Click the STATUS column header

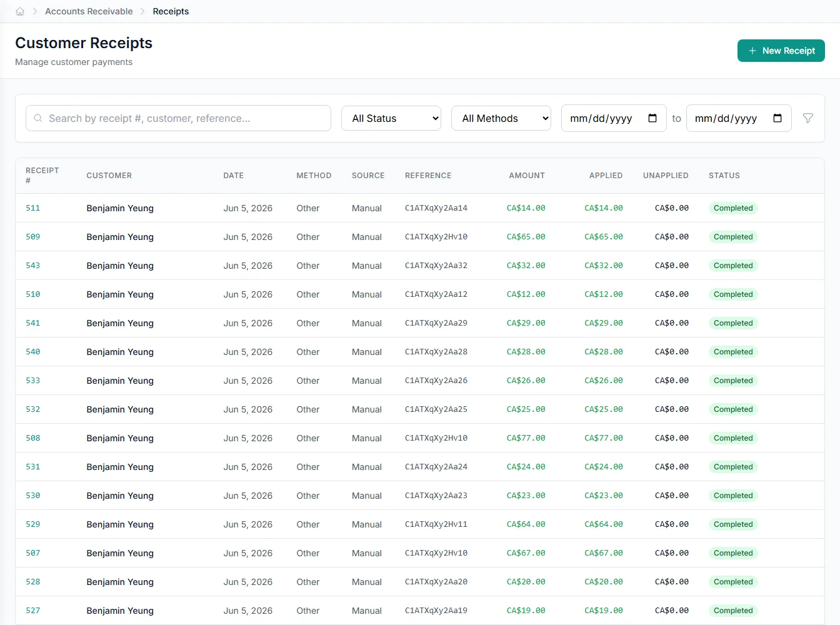click(x=724, y=176)
